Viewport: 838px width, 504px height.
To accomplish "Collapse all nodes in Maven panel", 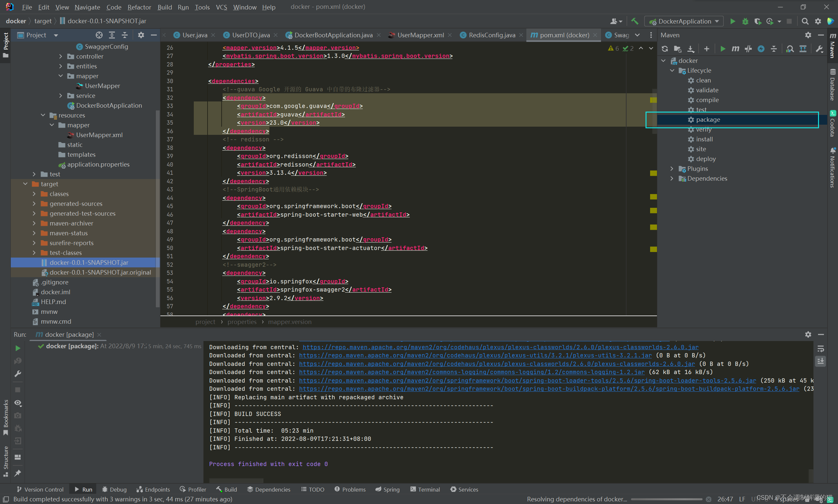I will click(x=774, y=49).
